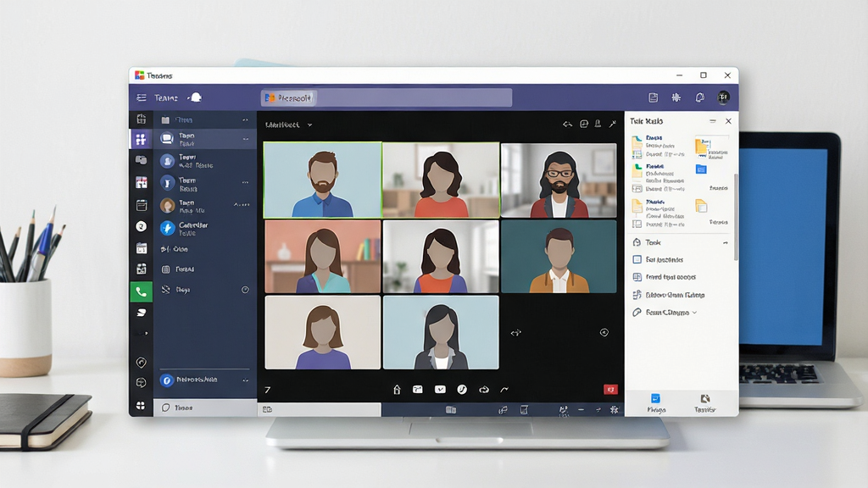Viewport: 868px width, 488px height.
Task: Select the second Team row with person avatar
Action: pos(205,160)
